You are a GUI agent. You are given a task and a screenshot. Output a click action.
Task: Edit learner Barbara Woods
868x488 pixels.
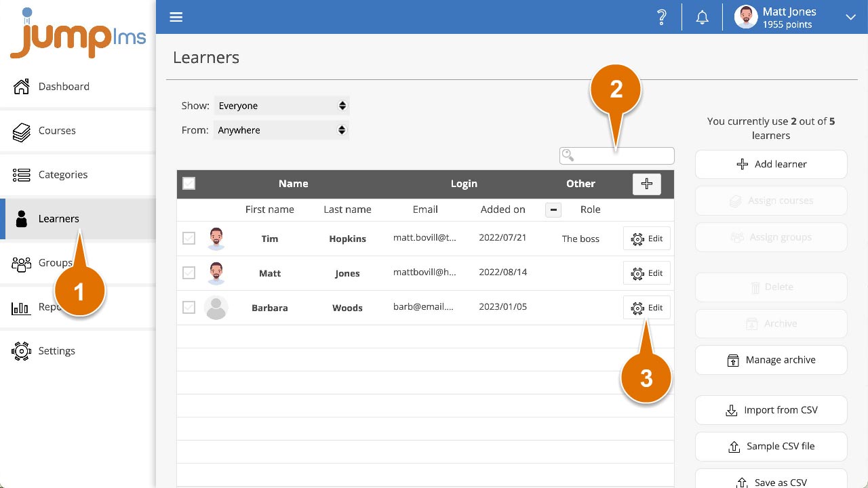click(x=647, y=308)
